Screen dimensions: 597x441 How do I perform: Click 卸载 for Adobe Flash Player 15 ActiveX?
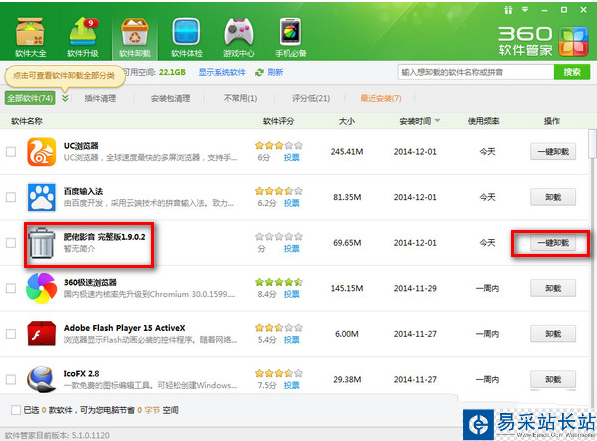pos(553,334)
